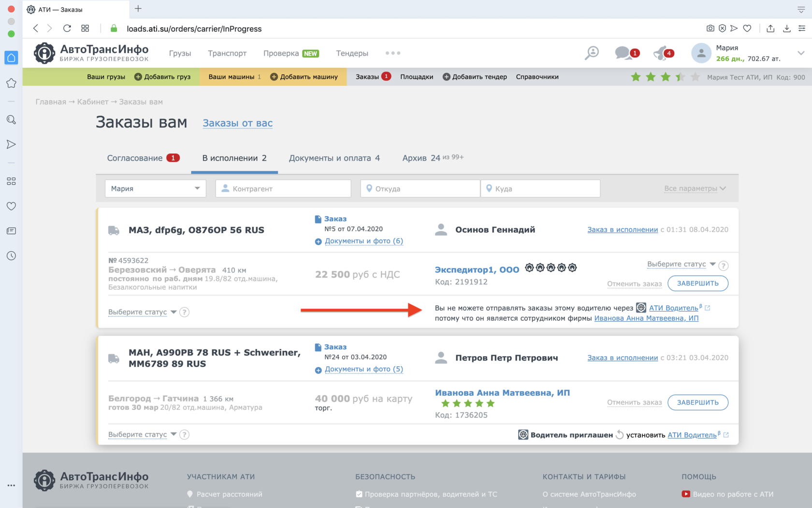Click Отменить заказ for Экспедитор1 order
Screen dimensions: 812x508
[x=635, y=284]
